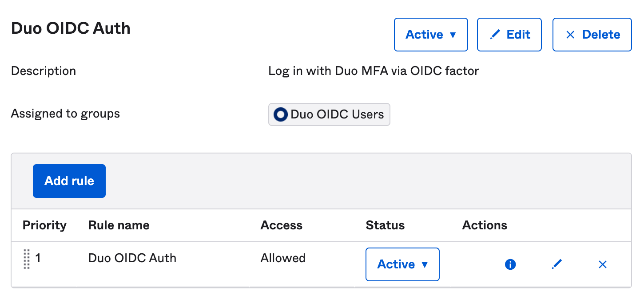
Task: Grab the drag handle beside priority 1
Action: (x=26, y=258)
